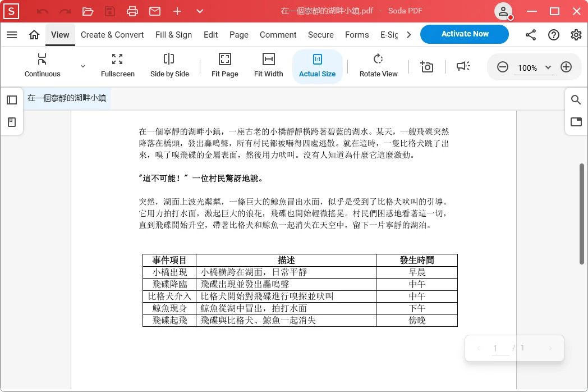Click the Activate Now button
Viewport: 588px width, 392px height.
coord(464,34)
